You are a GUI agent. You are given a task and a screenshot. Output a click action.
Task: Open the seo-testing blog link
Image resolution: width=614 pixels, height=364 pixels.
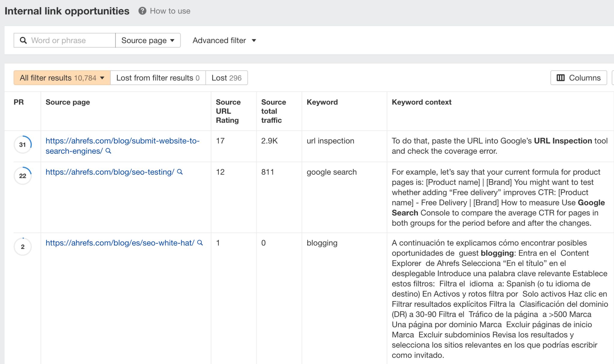[x=109, y=172]
